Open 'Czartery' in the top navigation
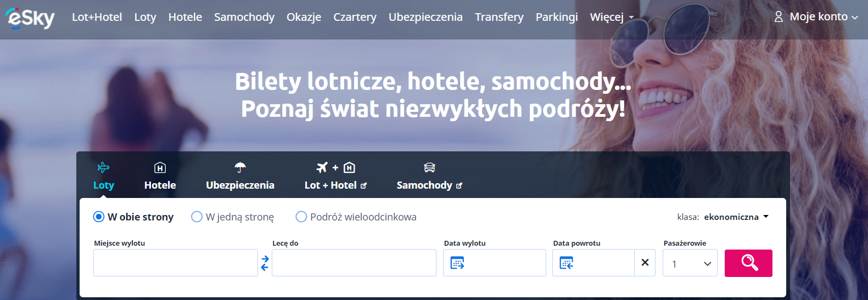Screen dimensions: 868x300 [x=355, y=17]
